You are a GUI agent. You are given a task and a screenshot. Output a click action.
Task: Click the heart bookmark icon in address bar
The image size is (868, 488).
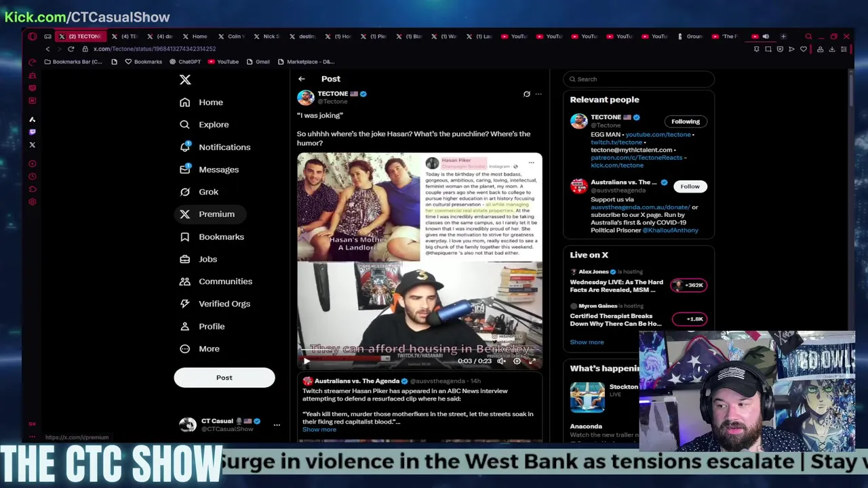point(804,49)
